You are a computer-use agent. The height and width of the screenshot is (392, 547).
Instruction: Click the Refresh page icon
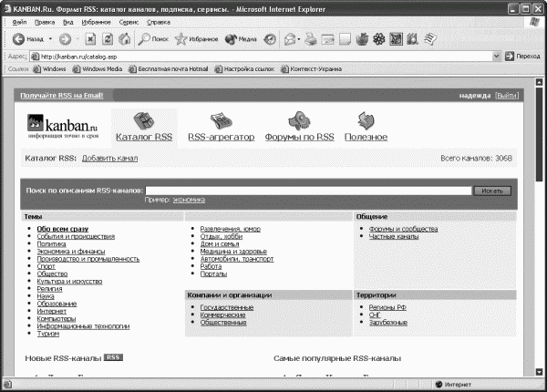108,39
